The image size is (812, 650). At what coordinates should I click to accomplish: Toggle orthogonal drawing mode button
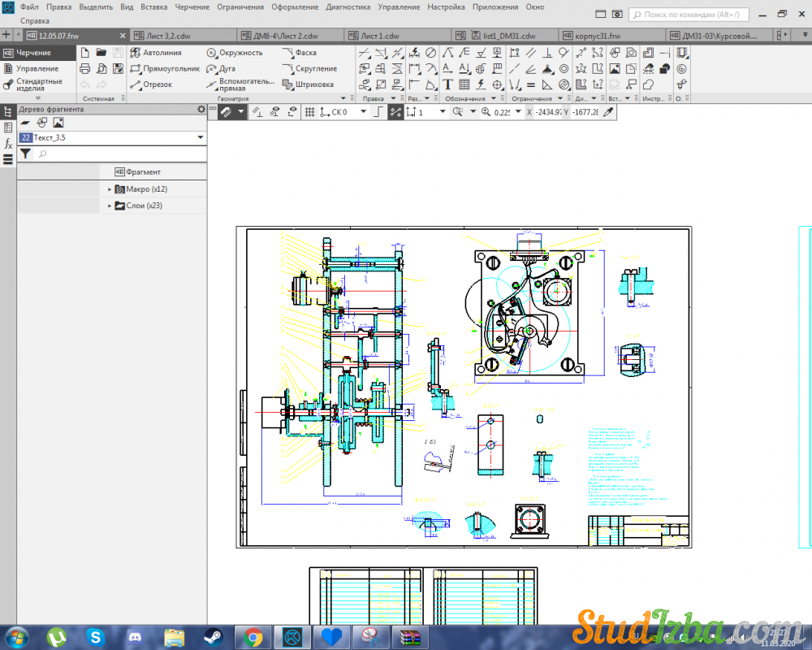[377, 112]
